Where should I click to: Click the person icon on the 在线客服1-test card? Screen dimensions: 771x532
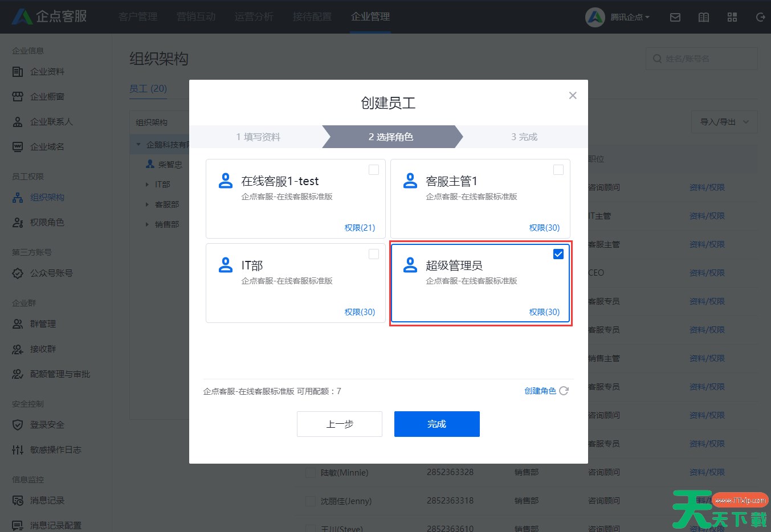point(226,181)
